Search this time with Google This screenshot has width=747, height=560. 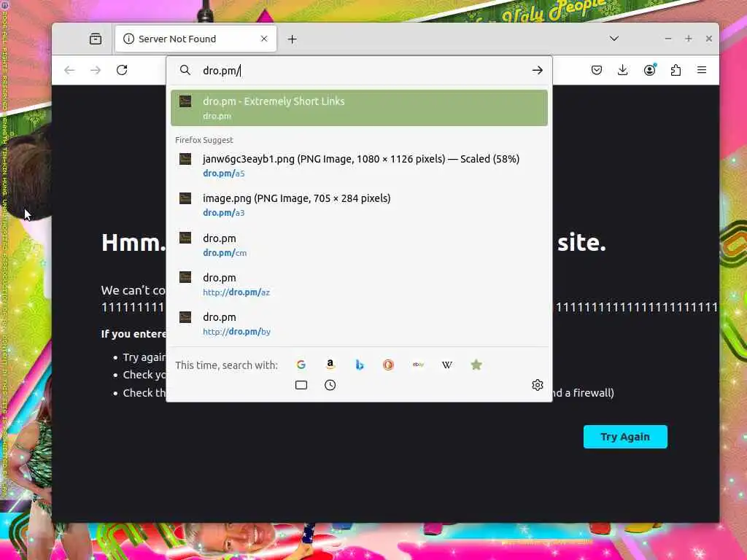pyautogui.click(x=301, y=365)
